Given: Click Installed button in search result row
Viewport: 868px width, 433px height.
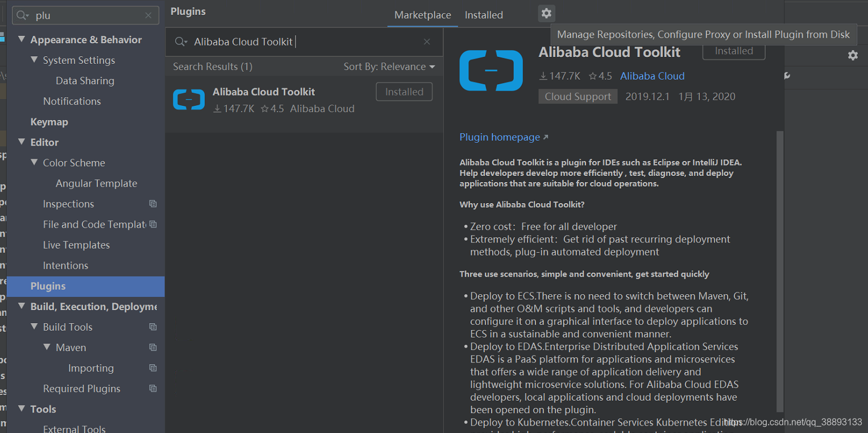Looking at the screenshot, I should (x=404, y=92).
